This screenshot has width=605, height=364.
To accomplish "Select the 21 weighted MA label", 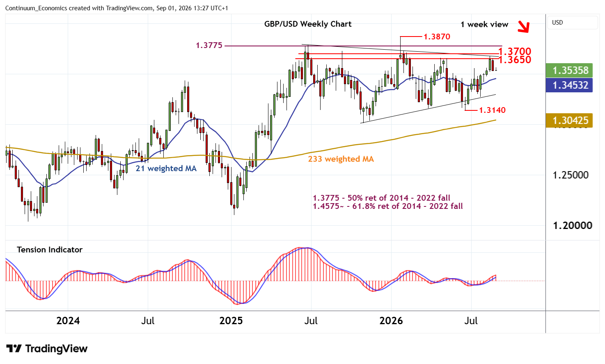I will click(166, 168).
